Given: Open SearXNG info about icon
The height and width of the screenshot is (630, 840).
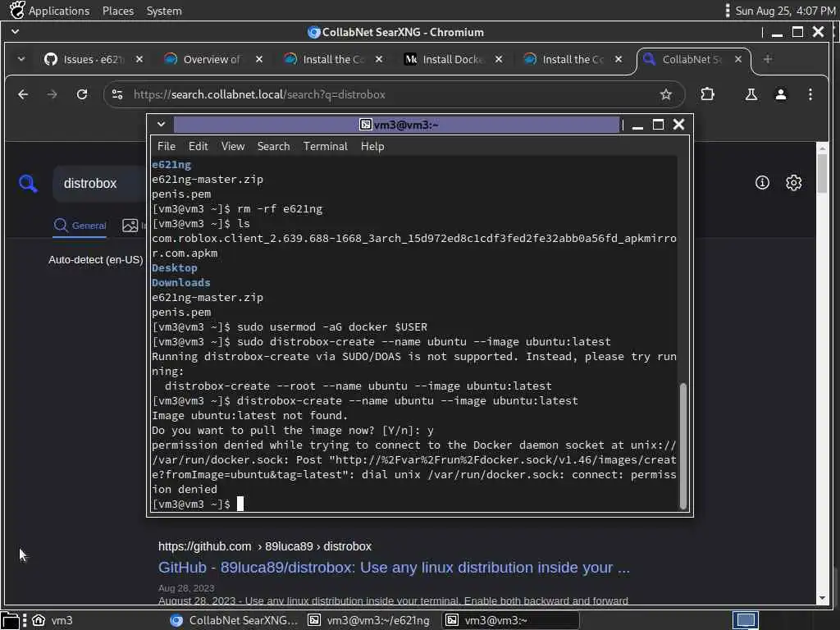Looking at the screenshot, I should [762, 183].
